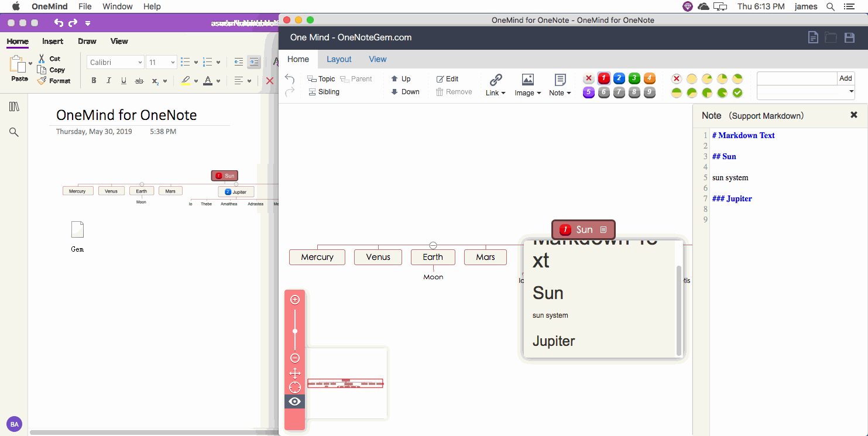Click Cut in OneNote ribbon
The height and width of the screenshot is (436, 868).
[x=50, y=59]
